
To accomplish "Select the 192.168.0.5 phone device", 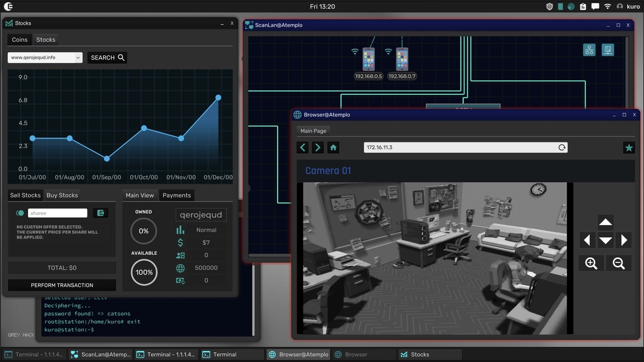I will coord(368,59).
